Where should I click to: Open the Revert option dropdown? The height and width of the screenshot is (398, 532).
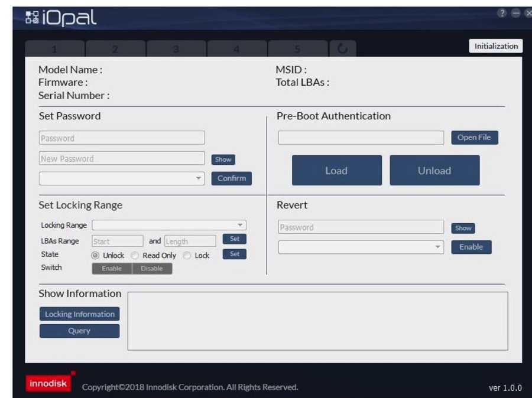click(x=361, y=247)
